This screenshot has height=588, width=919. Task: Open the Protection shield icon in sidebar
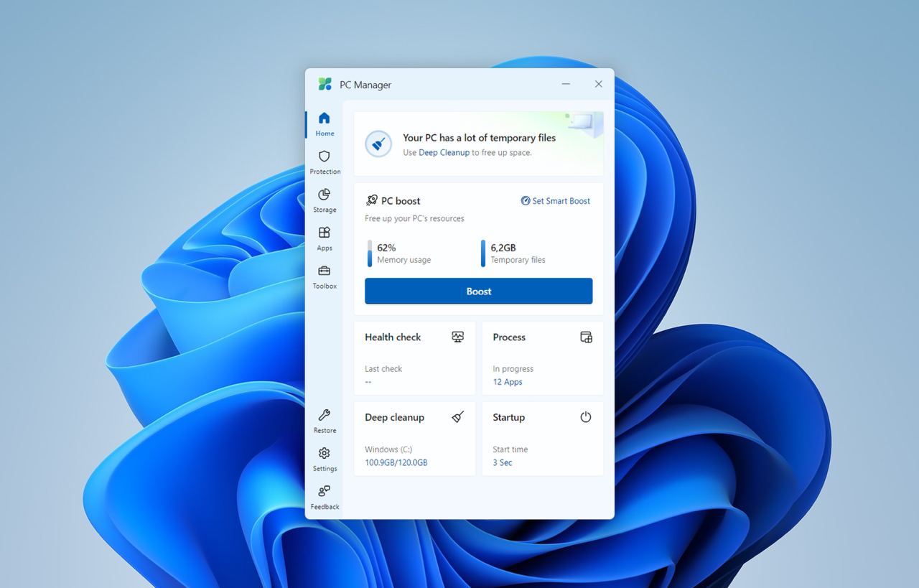(x=325, y=157)
